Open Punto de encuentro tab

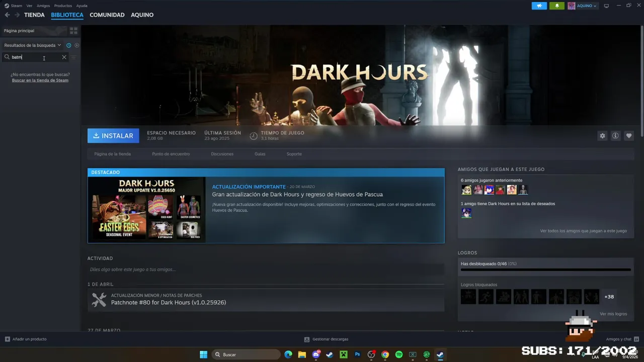[x=171, y=154]
